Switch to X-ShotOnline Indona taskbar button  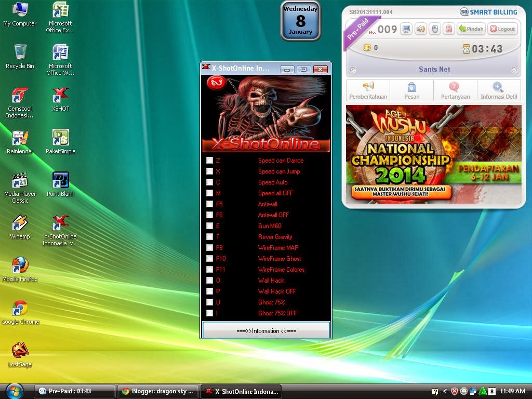(x=241, y=391)
